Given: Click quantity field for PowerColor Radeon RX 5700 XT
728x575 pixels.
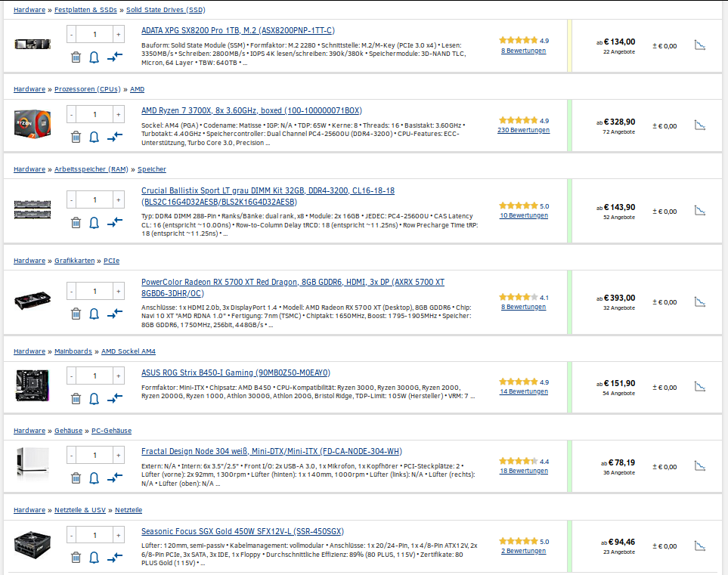Looking at the screenshot, I should click(x=94, y=291).
